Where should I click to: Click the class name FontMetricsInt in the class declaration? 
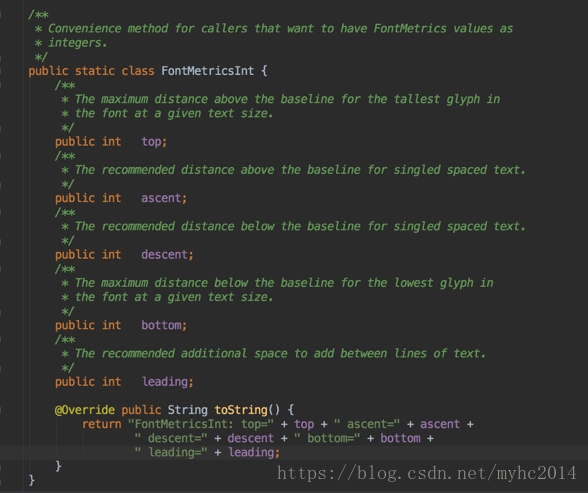pos(207,71)
